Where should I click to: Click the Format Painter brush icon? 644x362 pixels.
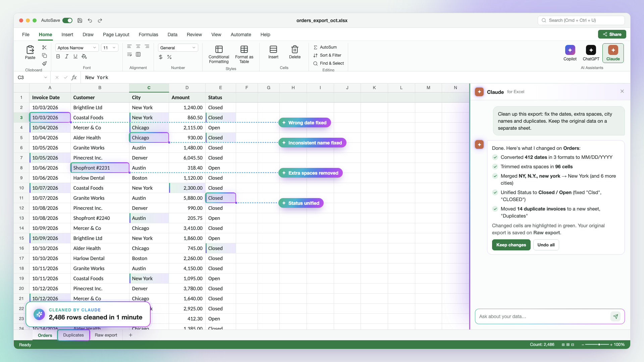(x=44, y=63)
